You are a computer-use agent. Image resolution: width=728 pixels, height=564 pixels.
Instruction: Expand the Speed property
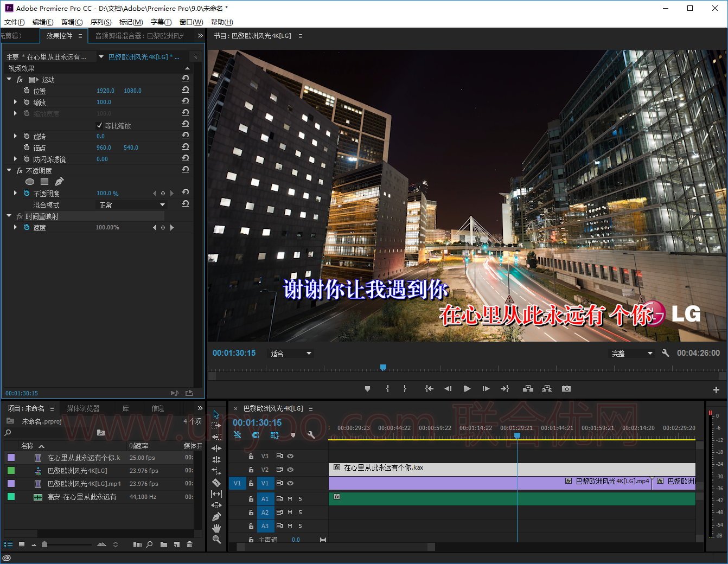click(15, 227)
